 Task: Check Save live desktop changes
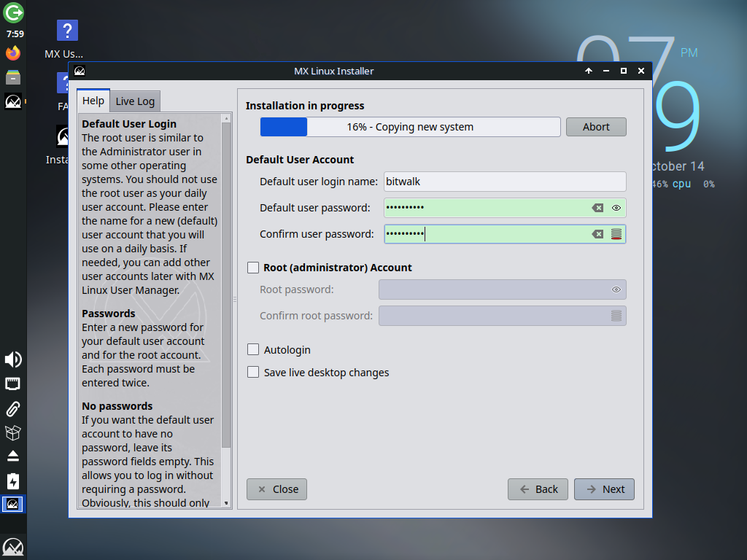(x=253, y=372)
